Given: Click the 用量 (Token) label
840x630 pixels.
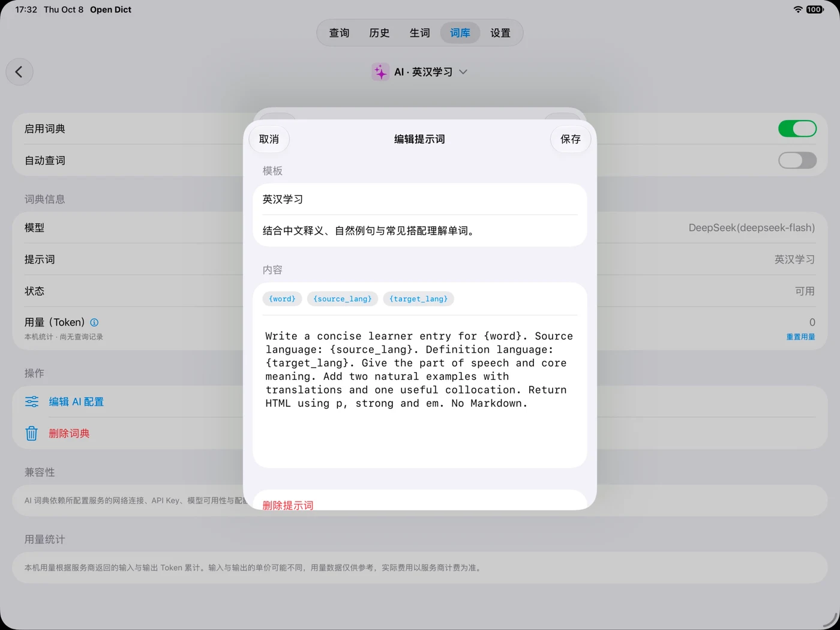Looking at the screenshot, I should tap(55, 322).
